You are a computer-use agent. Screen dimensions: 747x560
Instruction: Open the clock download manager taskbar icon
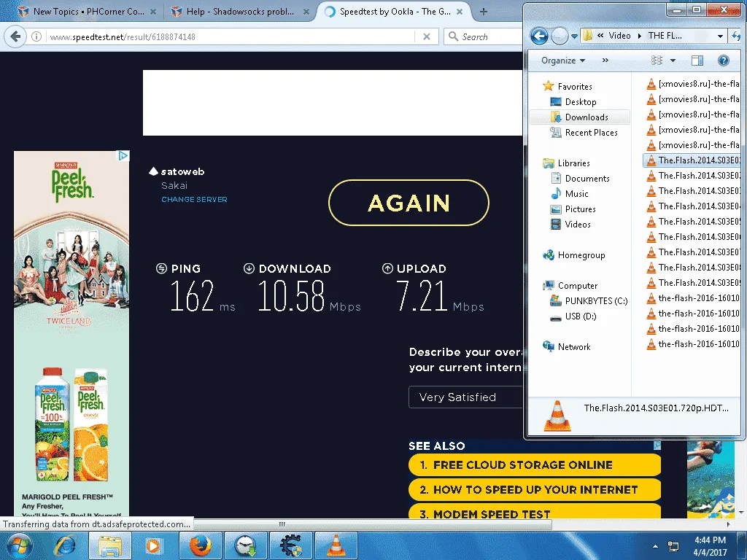pyautogui.click(x=246, y=545)
